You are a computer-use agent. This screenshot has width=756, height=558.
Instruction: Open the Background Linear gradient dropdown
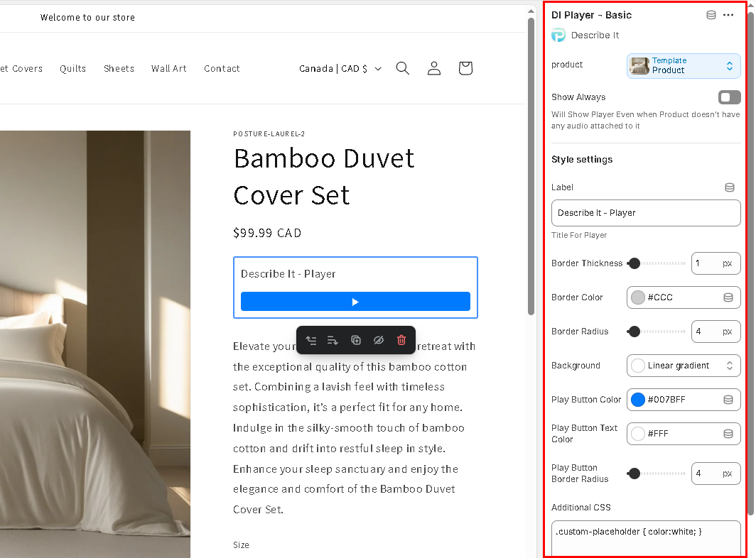coord(684,366)
